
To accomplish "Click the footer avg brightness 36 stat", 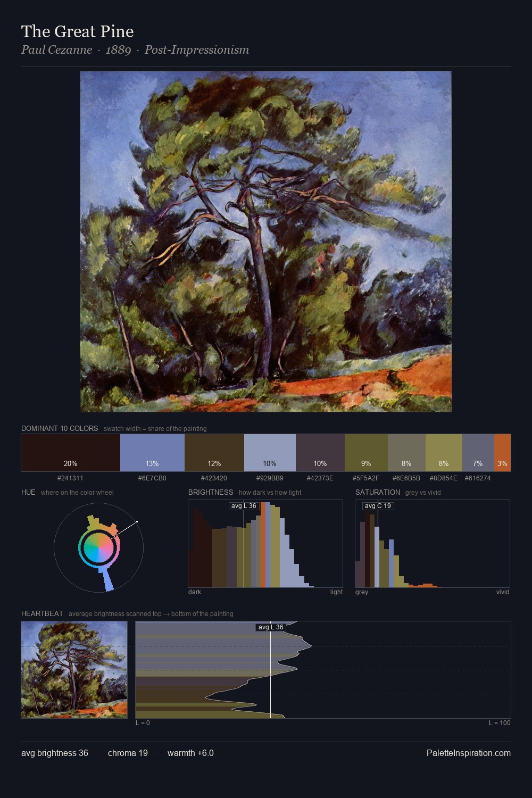I will coord(55,753).
